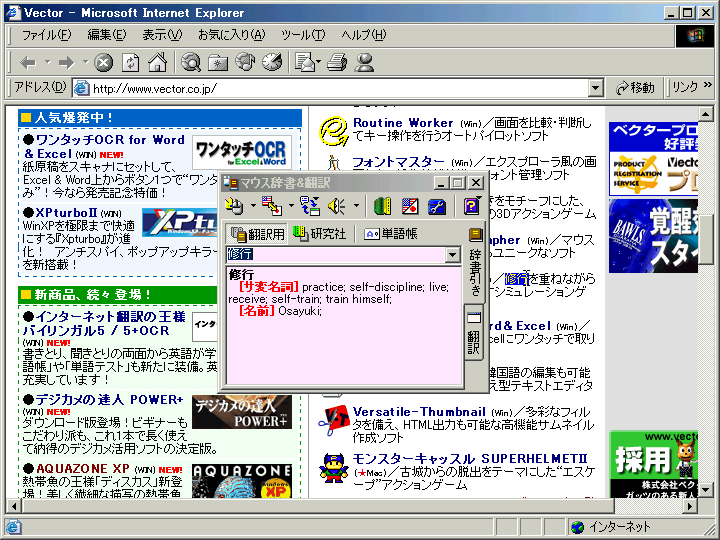Screen dimensions: 720x540
Task: Open the History toolbar icon
Action: pyautogui.click(x=272, y=62)
